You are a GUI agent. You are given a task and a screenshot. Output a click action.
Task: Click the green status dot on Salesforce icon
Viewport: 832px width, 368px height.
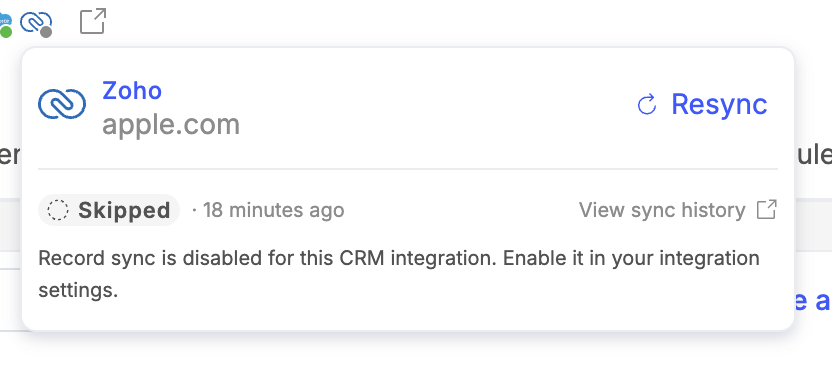coord(6,32)
